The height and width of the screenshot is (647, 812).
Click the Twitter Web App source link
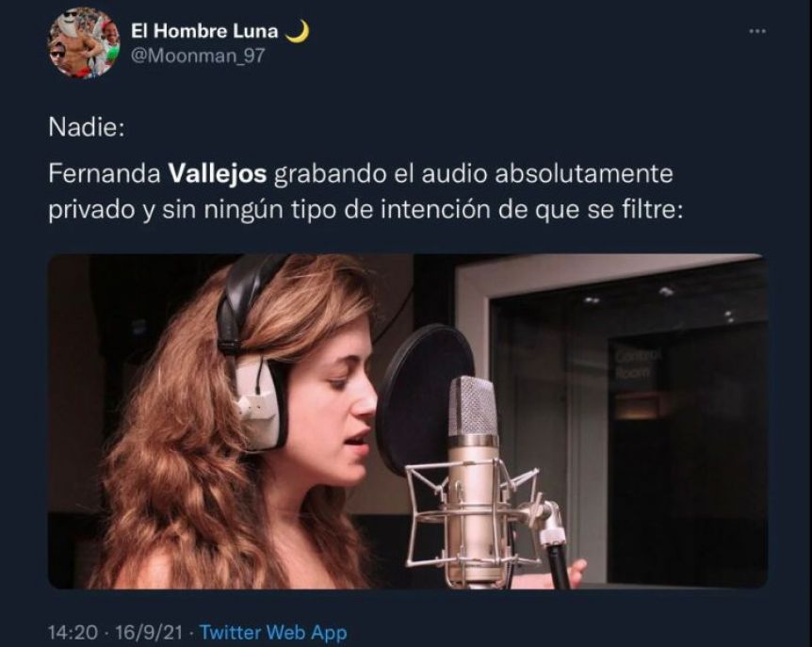click(x=273, y=633)
